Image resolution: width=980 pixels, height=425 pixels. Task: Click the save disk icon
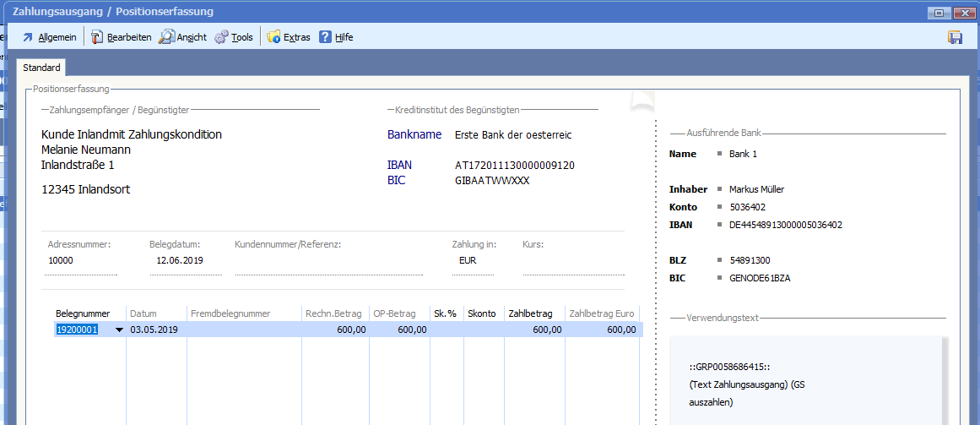click(x=956, y=37)
